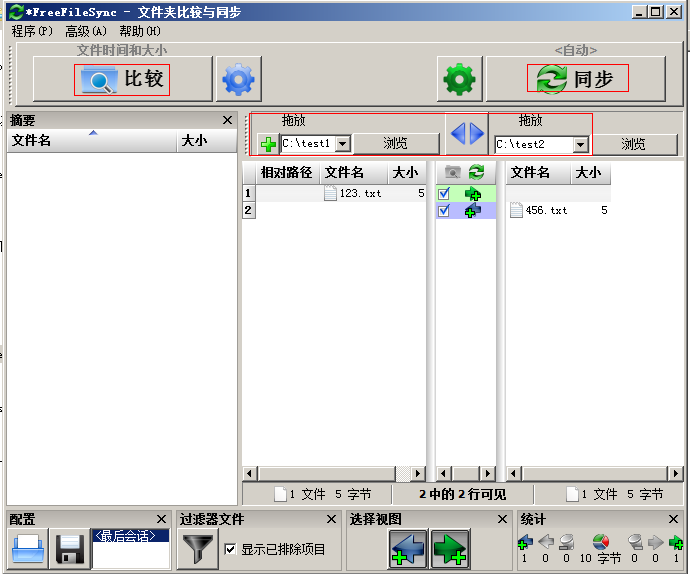The height and width of the screenshot is (574, 690).
Task: Close the 配置 configuration panel
Action: click(161, 519)
